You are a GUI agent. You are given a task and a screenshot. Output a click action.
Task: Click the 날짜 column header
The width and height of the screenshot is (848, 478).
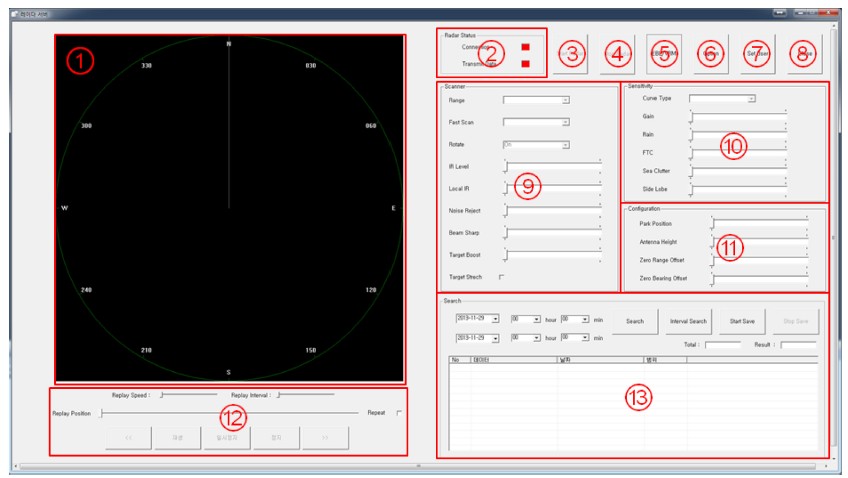pyautogui.click(x=601, y=360)
